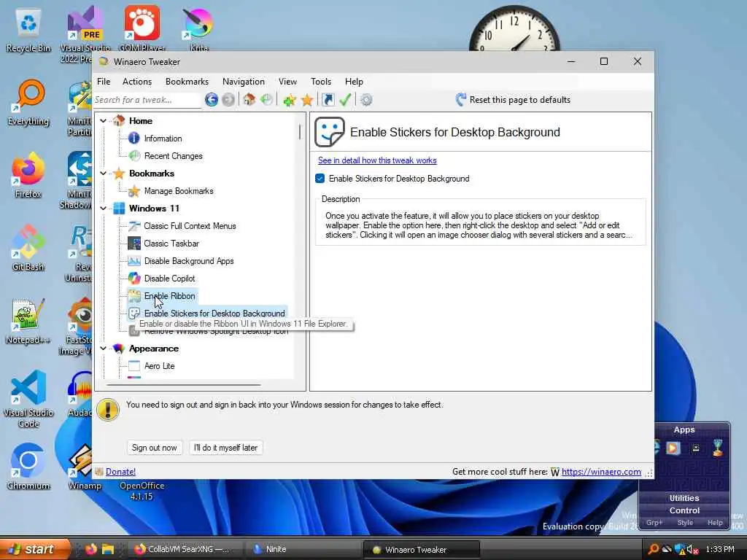This screenshot has width=747, height=560.
Task: Open settings gear toolbar icon
Action: (366, 99)
